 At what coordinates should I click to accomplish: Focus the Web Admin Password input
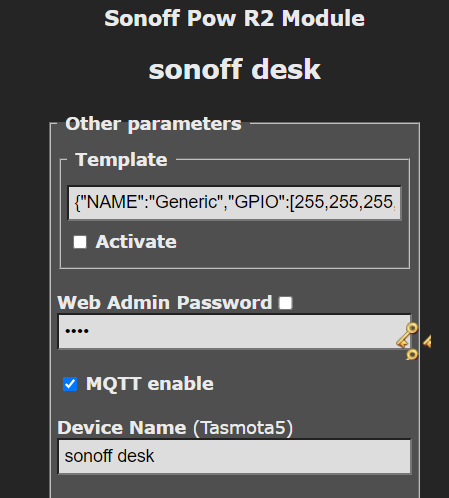(x=234, y=332)
